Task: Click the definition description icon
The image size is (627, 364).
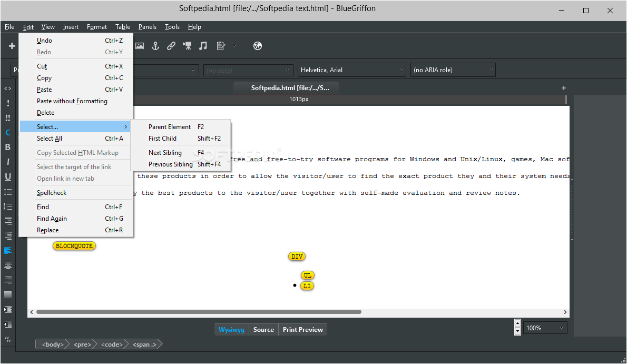Action: point(7,235)
